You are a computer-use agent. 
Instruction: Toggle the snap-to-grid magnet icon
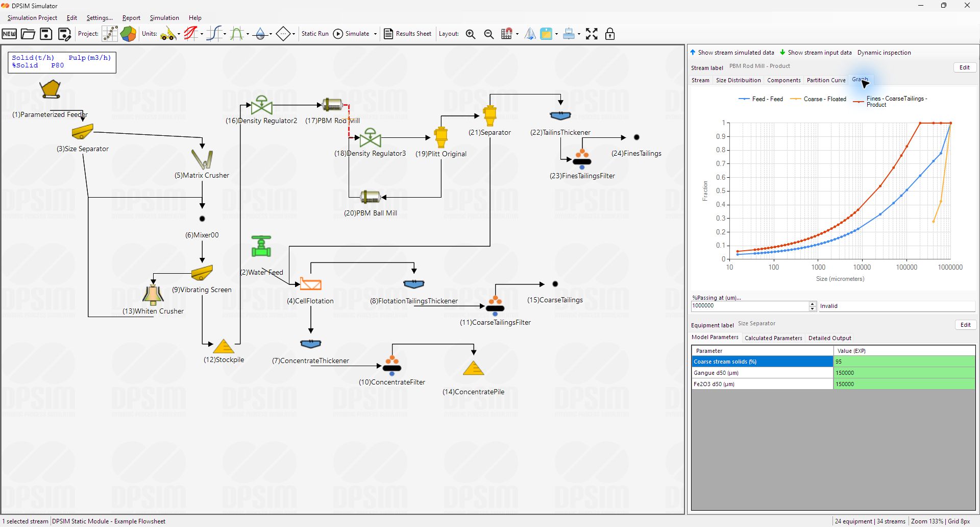point(506,34)
